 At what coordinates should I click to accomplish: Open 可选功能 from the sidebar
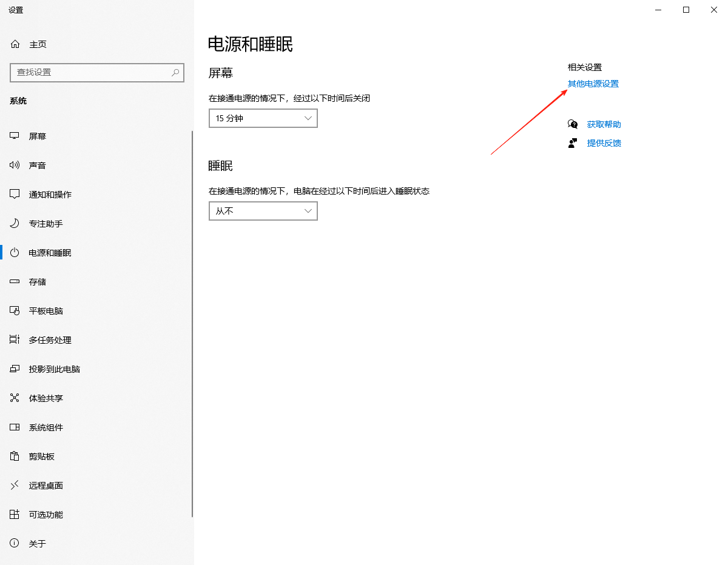(x=45, y=515)
